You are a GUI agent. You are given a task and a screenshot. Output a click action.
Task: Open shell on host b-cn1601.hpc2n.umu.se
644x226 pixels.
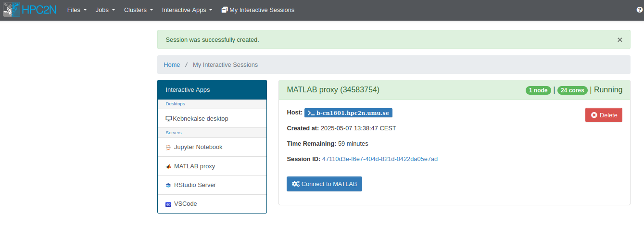349,113
